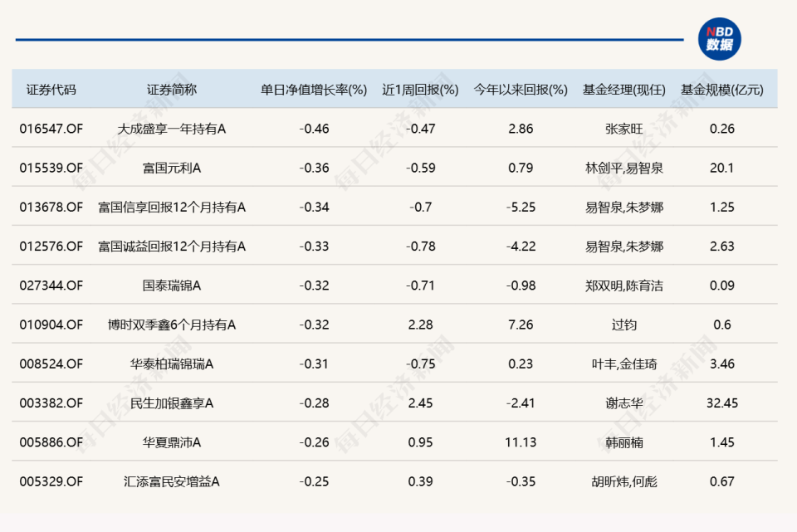Viewport: 797px width, 532px height.
Task: Select manager name 过钧
Action: pyautogui.click(x=624, y=325)
